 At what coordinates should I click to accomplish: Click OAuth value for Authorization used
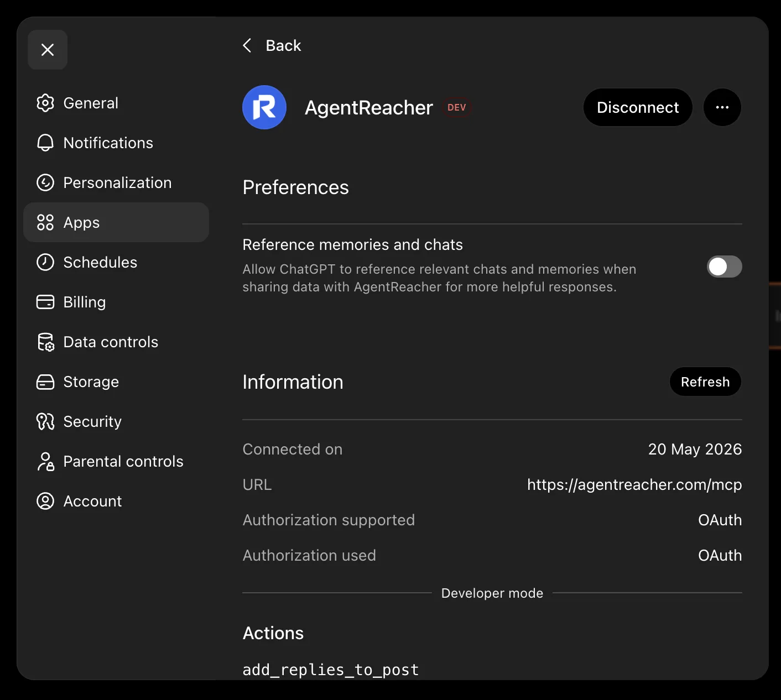pos(720,555)
